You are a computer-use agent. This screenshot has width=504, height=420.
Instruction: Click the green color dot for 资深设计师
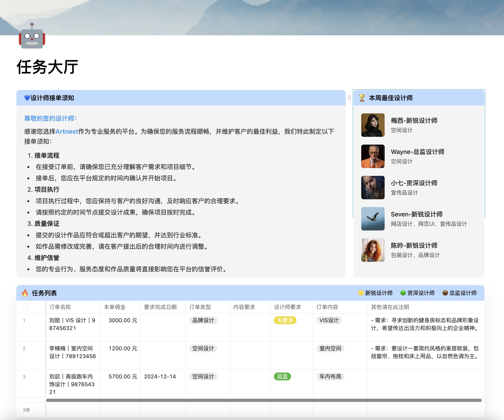(x=403, y=293)
